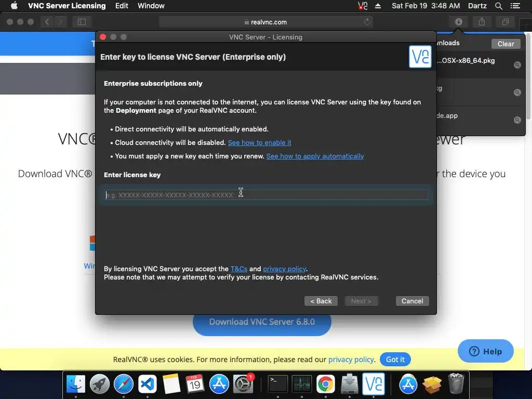Toggle the Safari sidebar button
The height and width of the screenshot is (399, 532).
pos(82,22)
